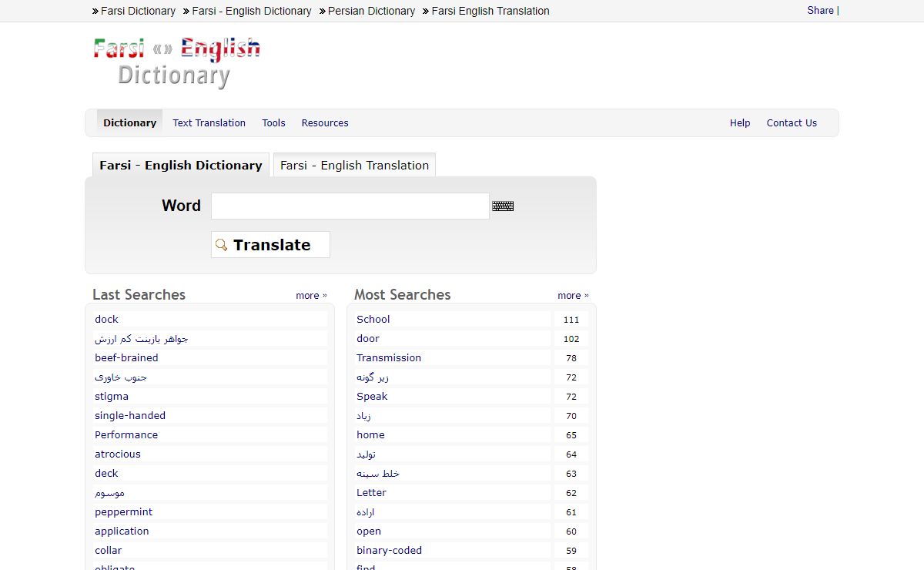Switch to Farsi - English Translation tab
The width and height of the screenshot is (924, 570).
click(354, 165)
